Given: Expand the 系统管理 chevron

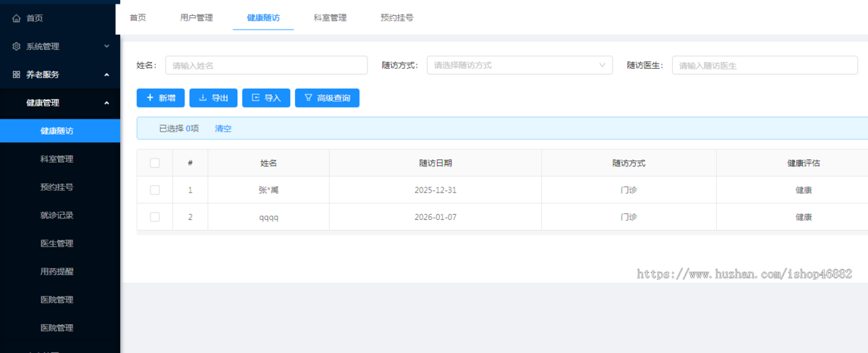Looking at the screenshot, I should point(106,46).
